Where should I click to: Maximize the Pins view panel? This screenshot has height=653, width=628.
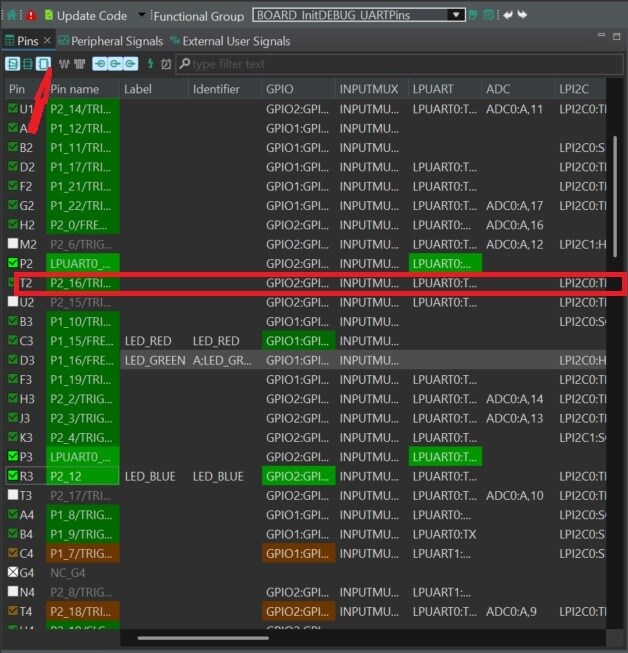[617, 36]
